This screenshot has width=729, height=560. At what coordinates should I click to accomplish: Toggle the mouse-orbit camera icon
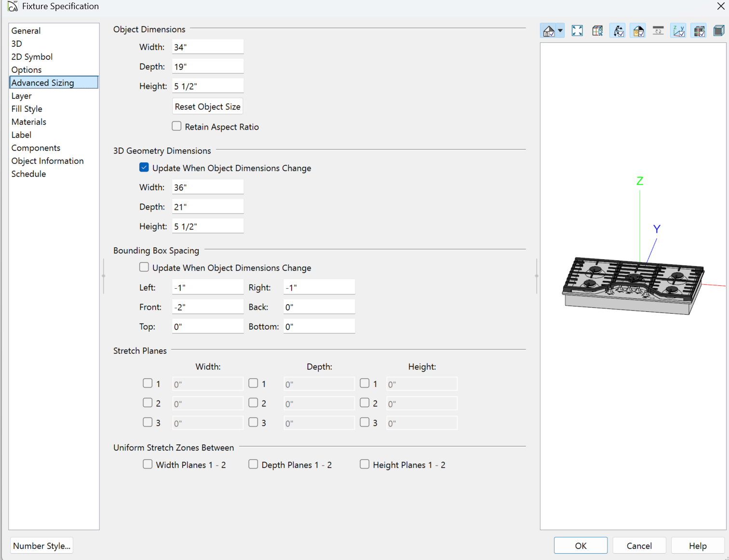click(x=618, y=31)
